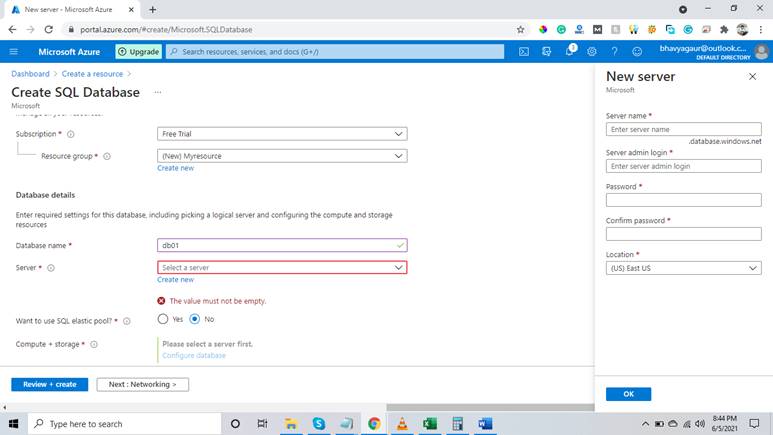Open portal settings gear

point(592,51)
